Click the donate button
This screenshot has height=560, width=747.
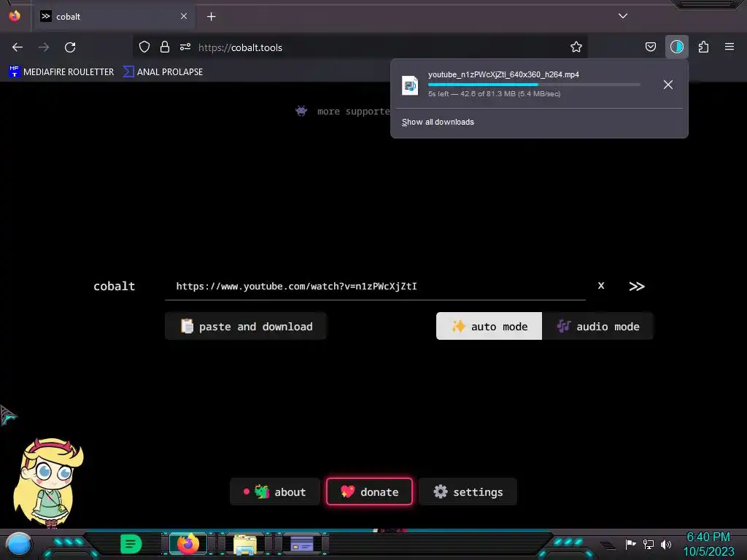coord(369,491)
